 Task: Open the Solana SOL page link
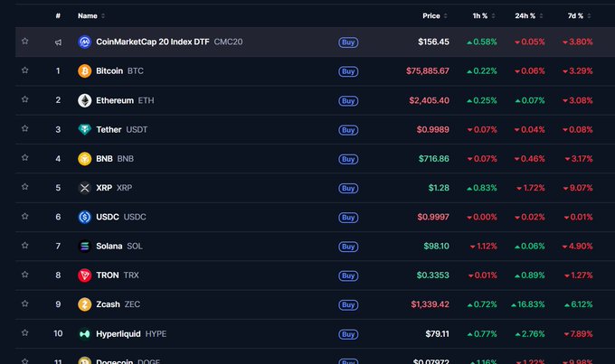tap(119, 246)
